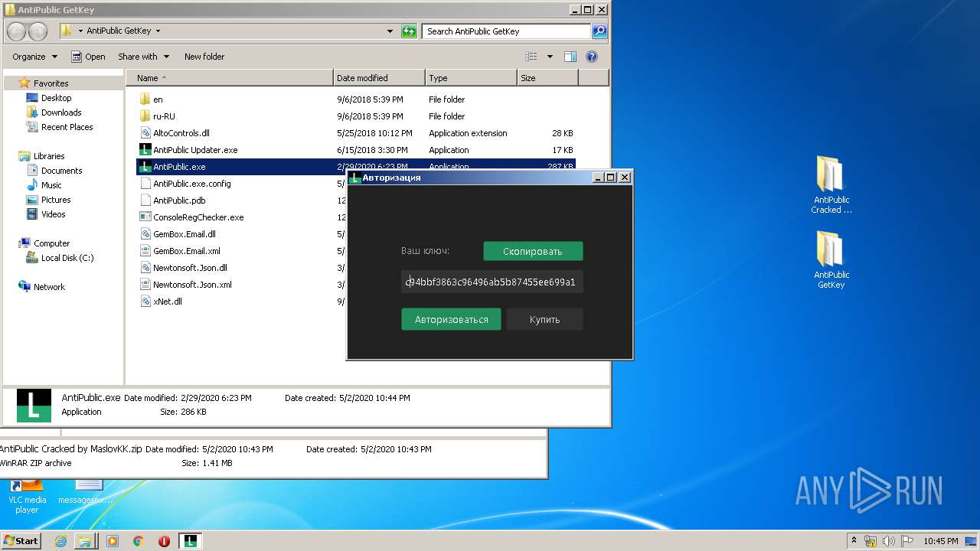
Task: Open Explorer help icon
Action: 591,57
